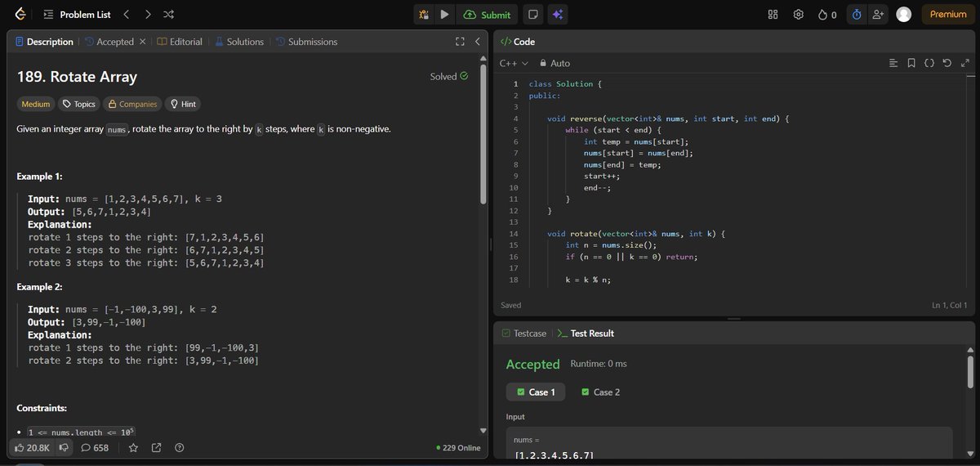980x466 pixels.
Task: Submit the solution
Action: 488,15
